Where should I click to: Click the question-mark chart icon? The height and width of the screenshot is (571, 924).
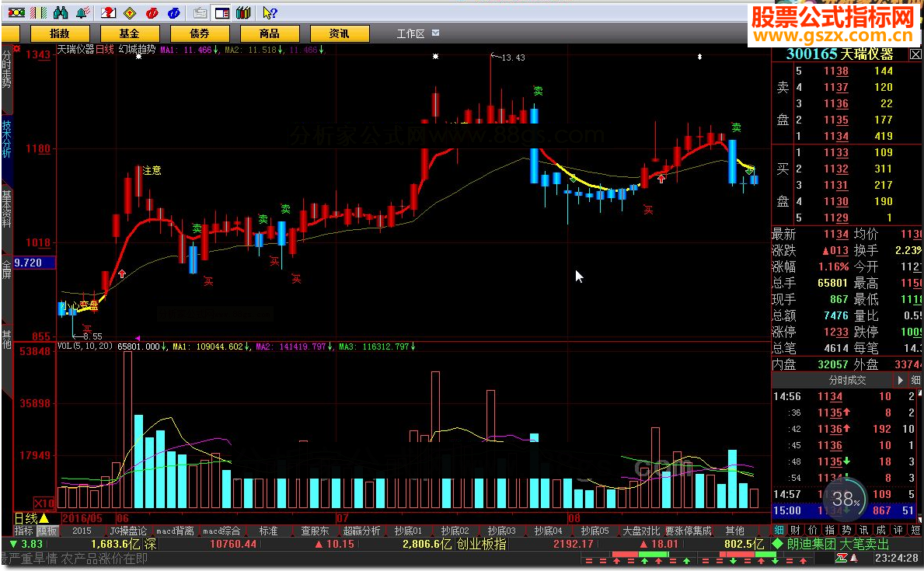pyautogui.click(x=108, y=12)
